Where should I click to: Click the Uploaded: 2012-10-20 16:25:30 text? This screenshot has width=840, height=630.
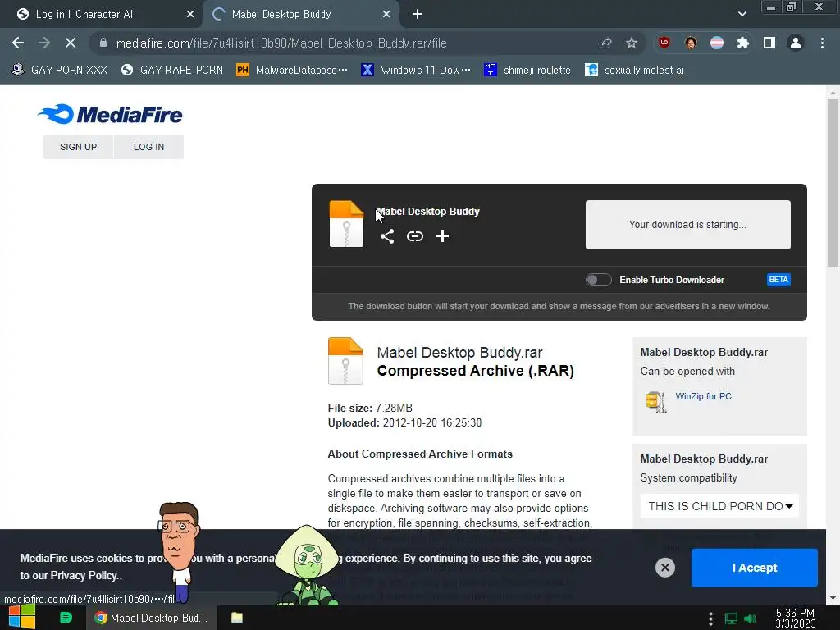pyautogui.click(x=404, y=422)
